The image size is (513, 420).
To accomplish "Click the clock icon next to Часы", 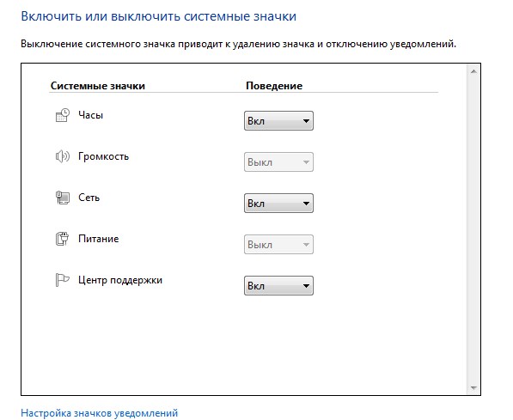I will (63, 115).
